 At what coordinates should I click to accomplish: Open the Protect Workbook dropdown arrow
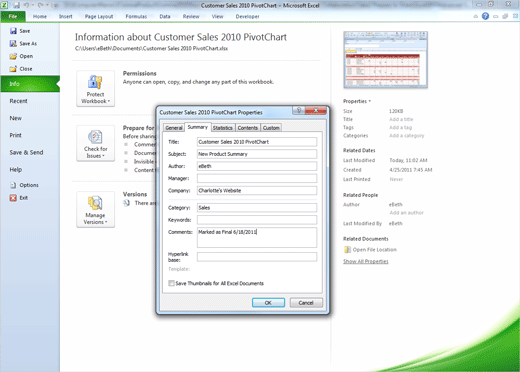click(109, 101)
